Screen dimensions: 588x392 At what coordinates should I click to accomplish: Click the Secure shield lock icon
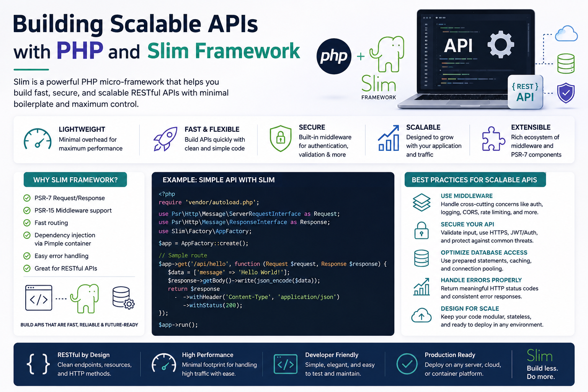pos(281,138)
